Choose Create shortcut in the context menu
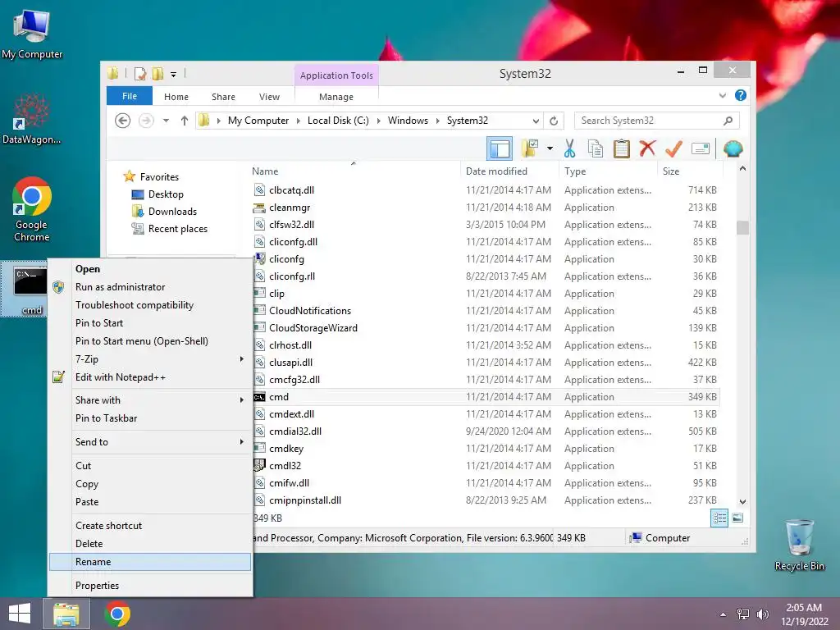Screen dimensions: 840x630 pyautogui.click(x=150, y=526)
